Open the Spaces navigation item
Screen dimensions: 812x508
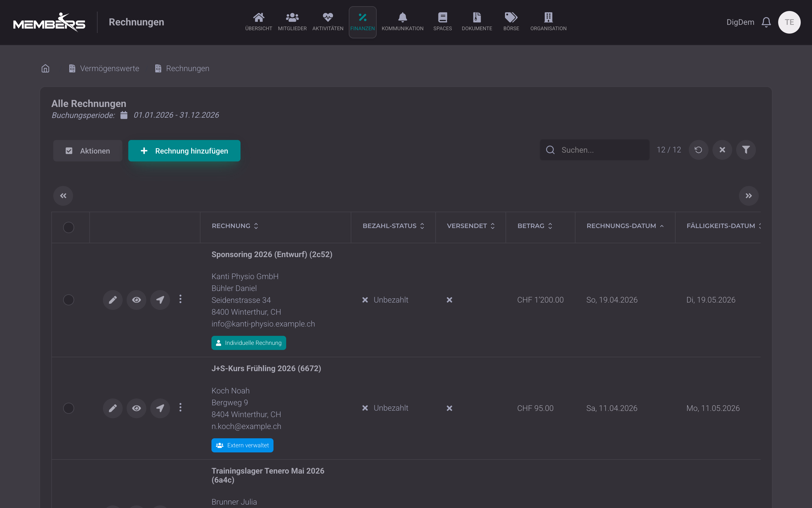point(442,22)
